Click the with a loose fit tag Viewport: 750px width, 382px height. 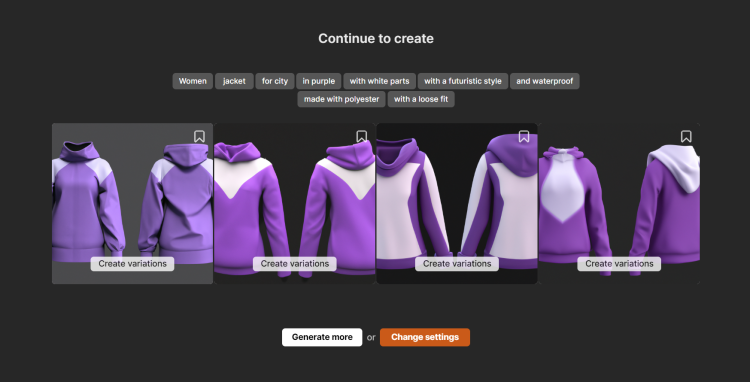pyautogui.click(x=421, y=99)
